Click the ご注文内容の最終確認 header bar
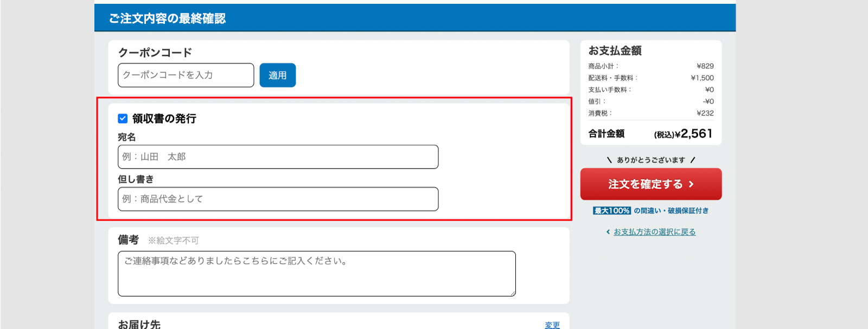Viewport: 868px width, 329px height. click(x=415, y=18)
